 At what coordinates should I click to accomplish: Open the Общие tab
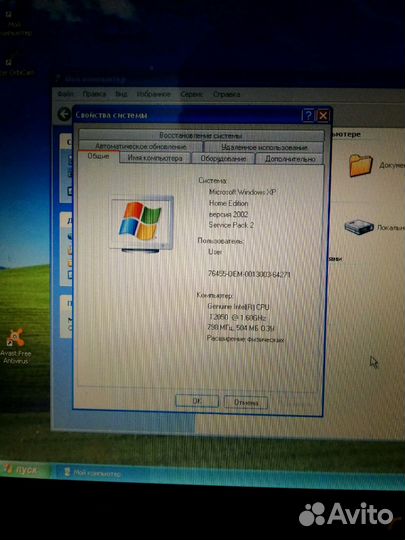tap(98, 157)
